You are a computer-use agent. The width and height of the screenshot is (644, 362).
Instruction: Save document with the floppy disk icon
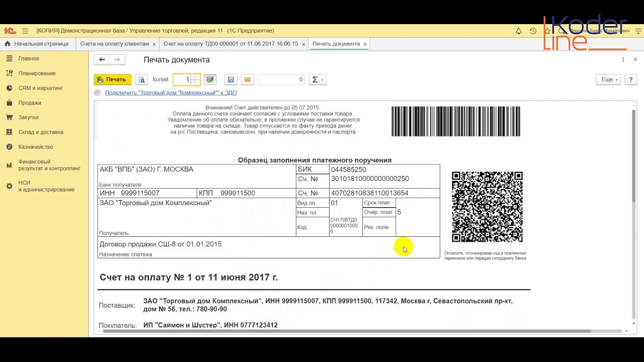pyautogui.click(x=231, y=79)
